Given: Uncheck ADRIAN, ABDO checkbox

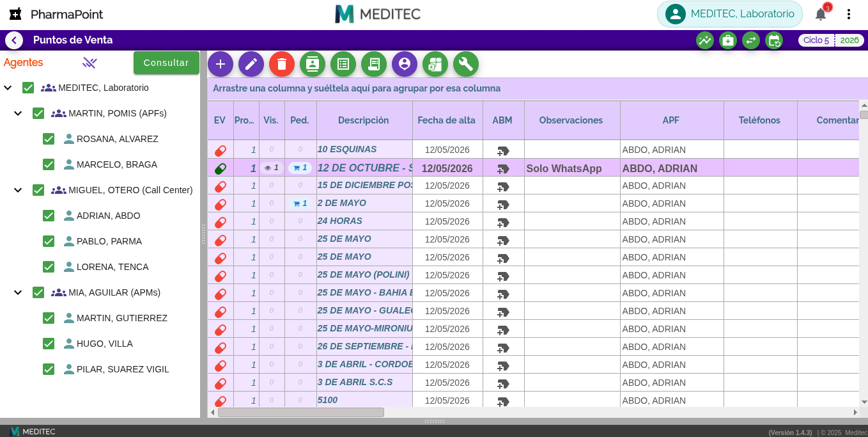Looking at the screenshot, I should click(x=49, y=216).
